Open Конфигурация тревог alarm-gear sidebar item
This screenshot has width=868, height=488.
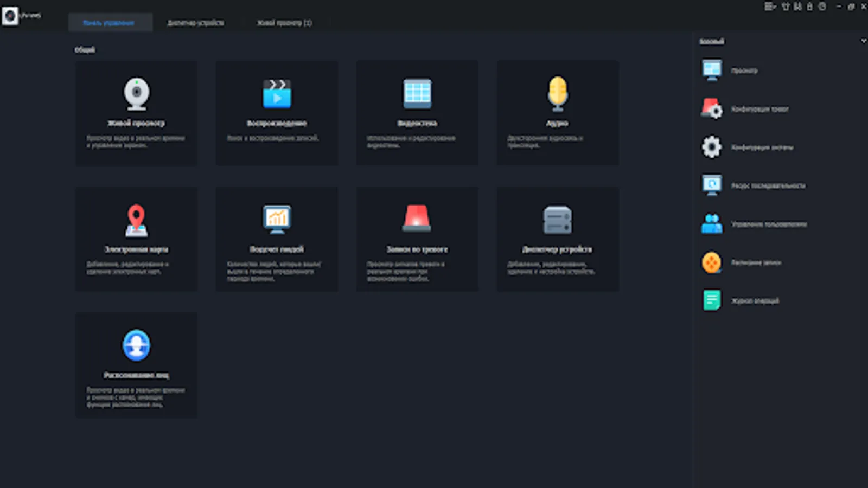(745, 109)
